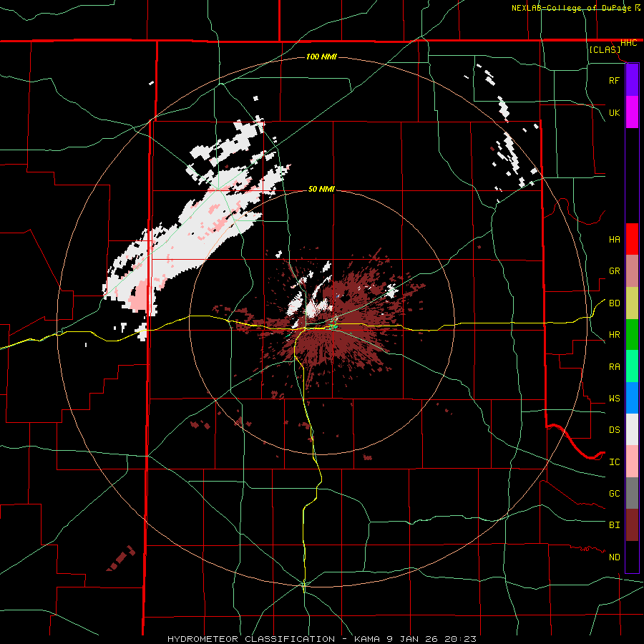Click the GC gray legend swatch
The height and width of the screenshot is (644, 644).
(x=632, y=493)
